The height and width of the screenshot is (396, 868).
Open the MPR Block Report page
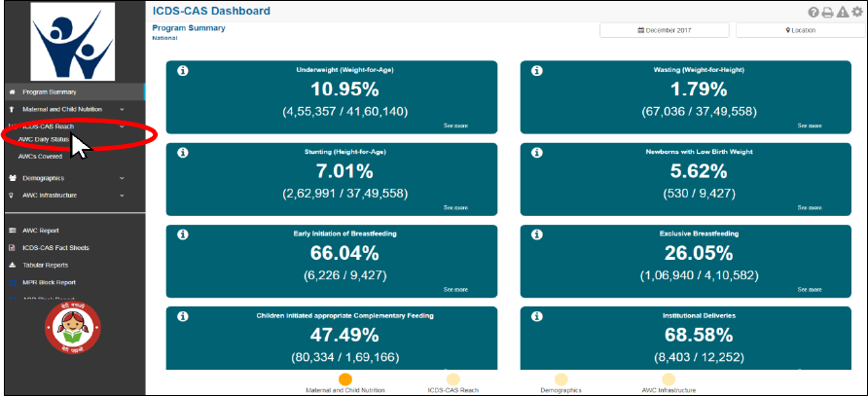pos(49,282)
